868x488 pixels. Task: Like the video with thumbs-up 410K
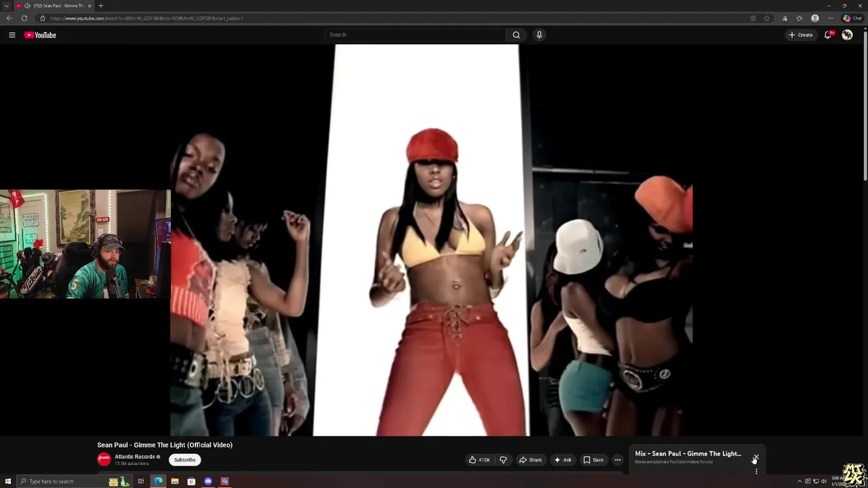pyautogui.click(x=479, y=460)
